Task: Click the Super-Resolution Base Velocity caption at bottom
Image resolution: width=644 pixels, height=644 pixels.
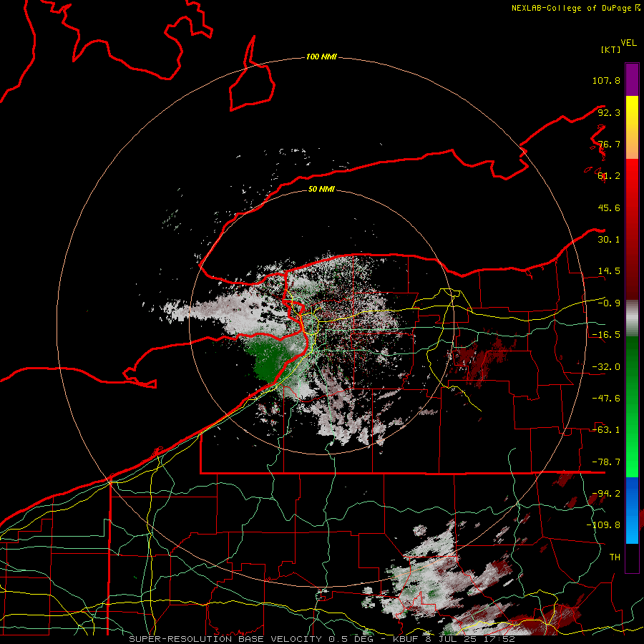Action: pyautogui.click(x=321, y=639)
